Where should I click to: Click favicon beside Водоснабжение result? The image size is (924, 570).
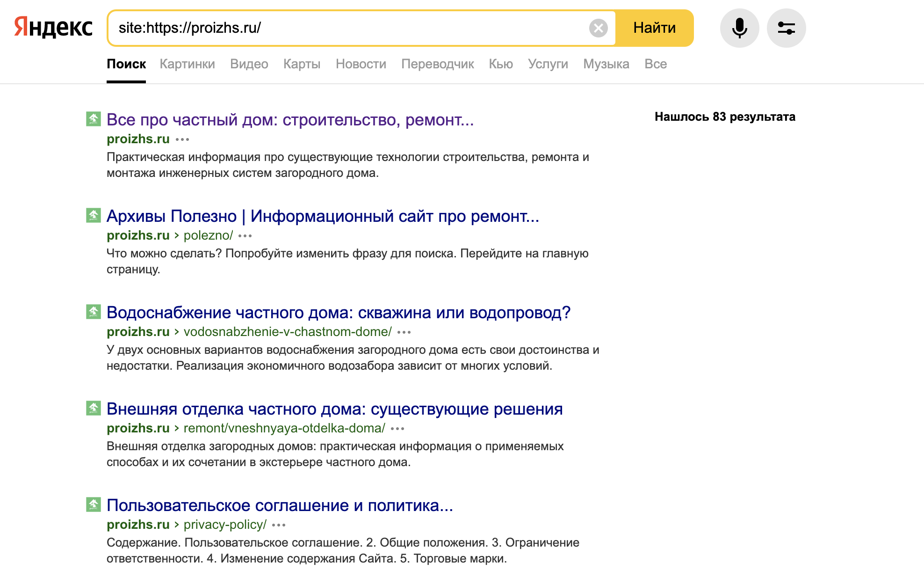[x=94, y=312]
